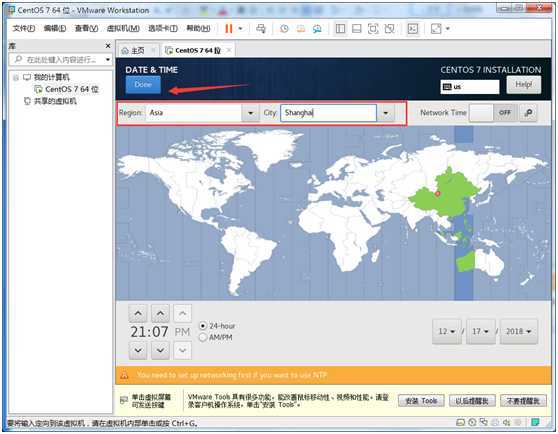Click the blue Done button
The height and width of the screenshot is (434, 558).
pyautogui.click(x=143, y=85)
